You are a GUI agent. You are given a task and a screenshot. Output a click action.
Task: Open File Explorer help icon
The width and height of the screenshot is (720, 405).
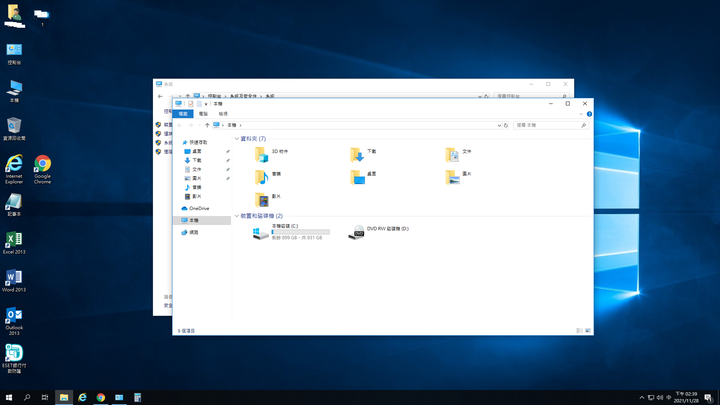[x=589, y=114]
